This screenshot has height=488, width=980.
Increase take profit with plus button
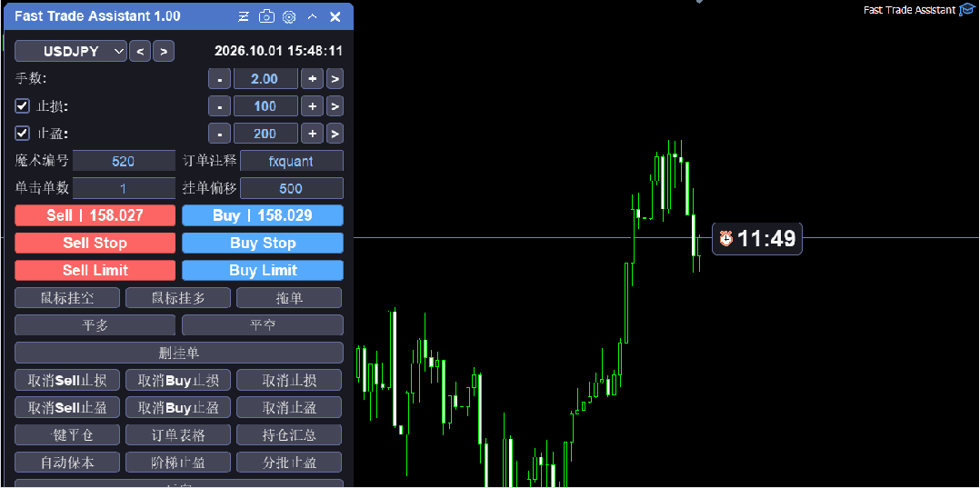312,134
